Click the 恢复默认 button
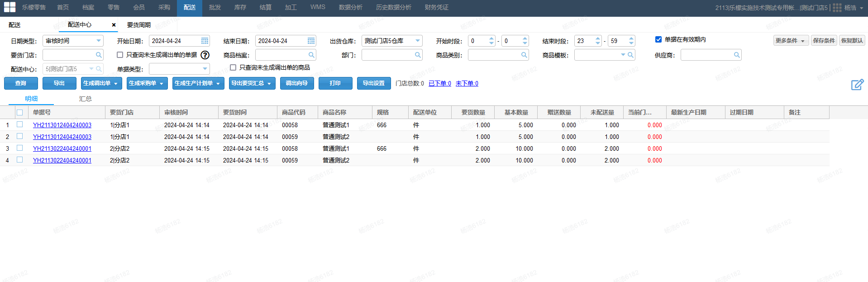 pos(852,41)
